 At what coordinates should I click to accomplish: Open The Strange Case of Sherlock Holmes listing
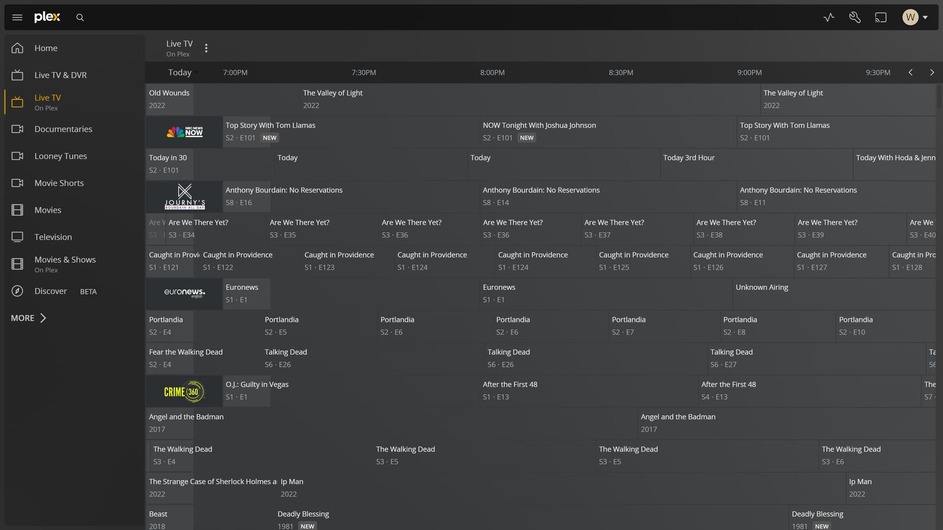point(212,488)
